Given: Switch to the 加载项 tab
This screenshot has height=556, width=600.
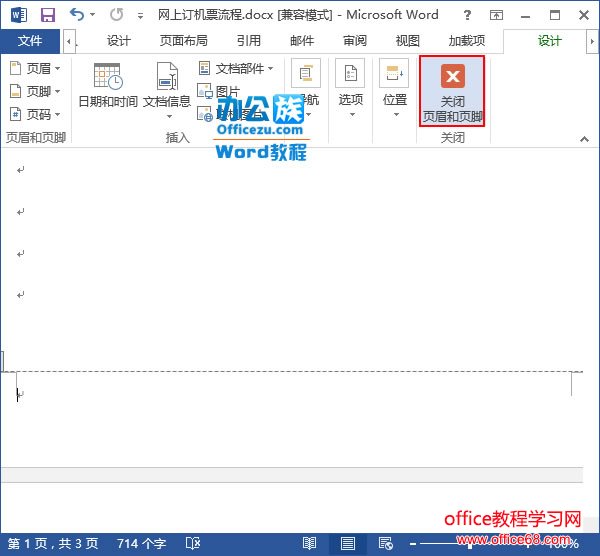Looking at the screenshot, I should pos(467,41).
